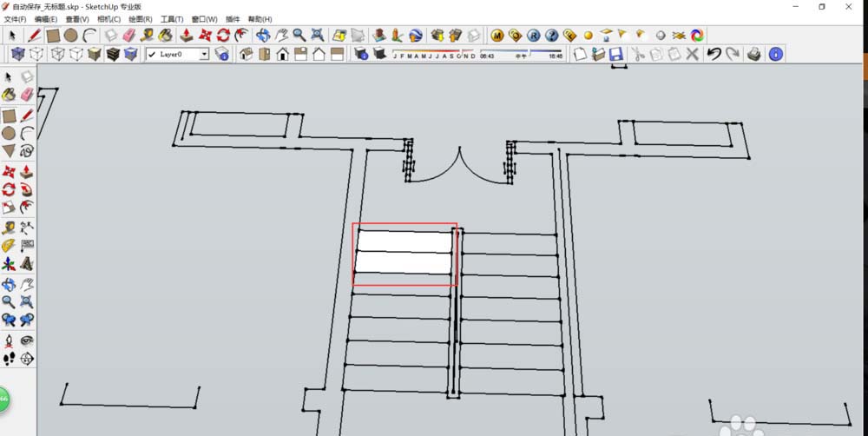Toggle X-ray face style

pos(17,54)
